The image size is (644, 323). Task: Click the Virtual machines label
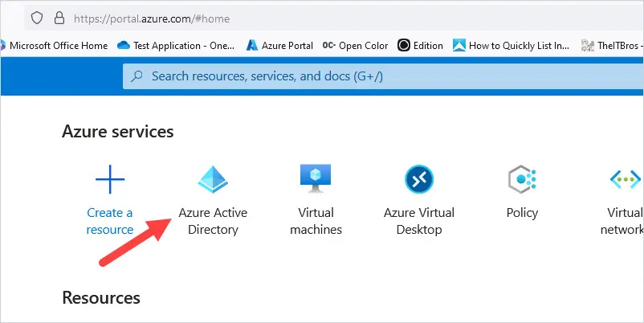click(x=316, y=221)
